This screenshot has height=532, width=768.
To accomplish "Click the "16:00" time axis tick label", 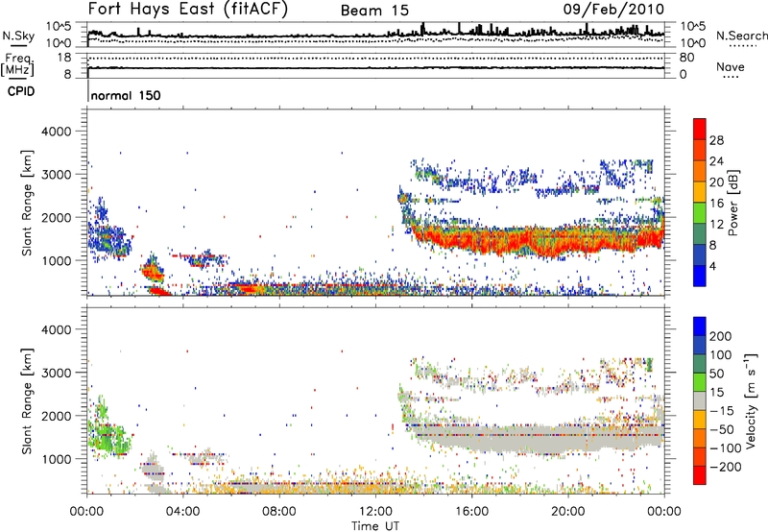I will click(471, 512).
